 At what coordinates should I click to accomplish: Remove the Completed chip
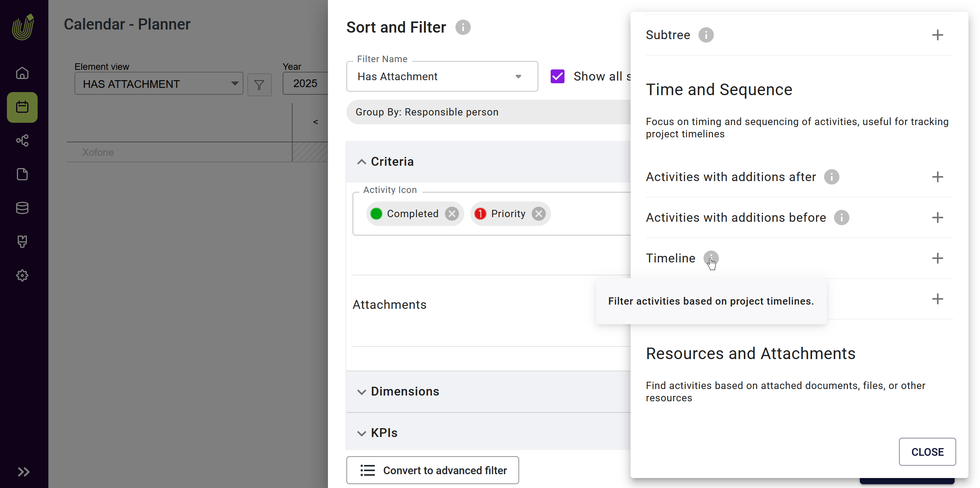452,214
